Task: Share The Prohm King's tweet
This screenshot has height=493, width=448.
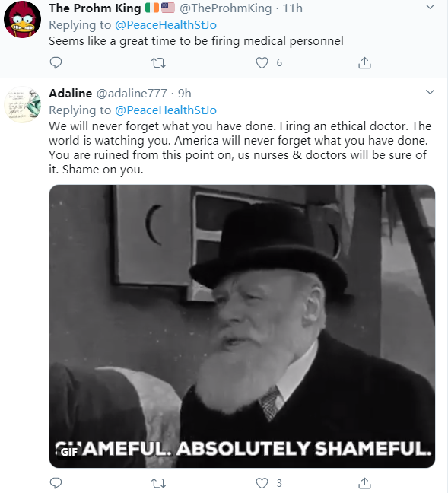Action: point(364,63)
